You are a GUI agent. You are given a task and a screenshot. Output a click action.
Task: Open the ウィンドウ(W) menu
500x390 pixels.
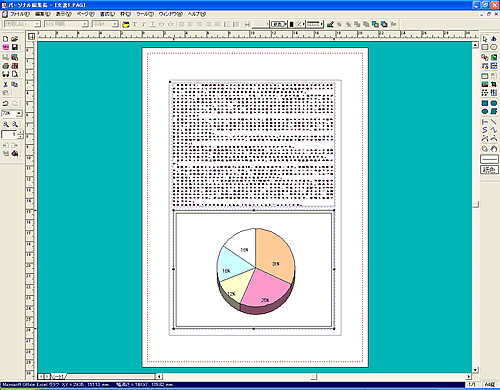pyautogui.click(x=171, y=14)
